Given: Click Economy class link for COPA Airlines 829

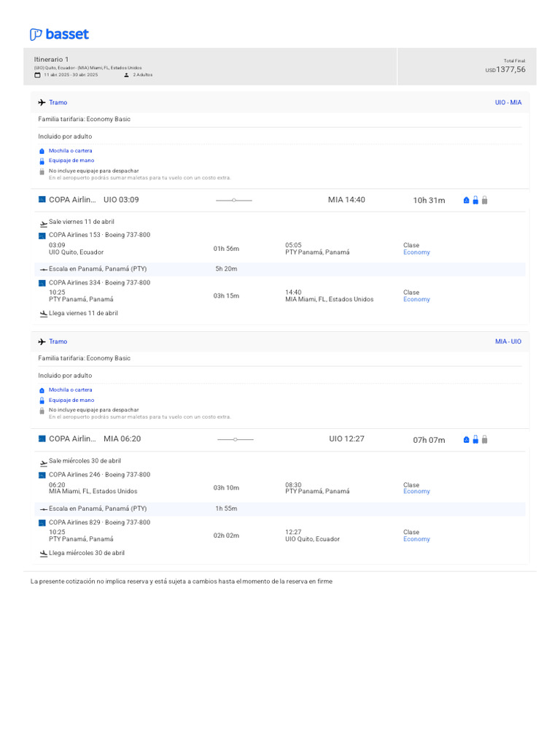Looking at the screenshot, I should point(416,539).
